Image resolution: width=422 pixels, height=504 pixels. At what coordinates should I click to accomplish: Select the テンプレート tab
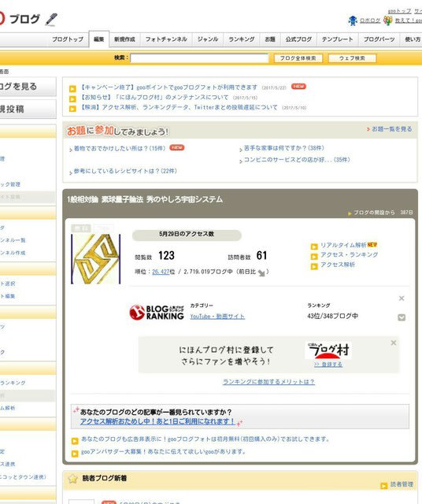coord(337,39)
